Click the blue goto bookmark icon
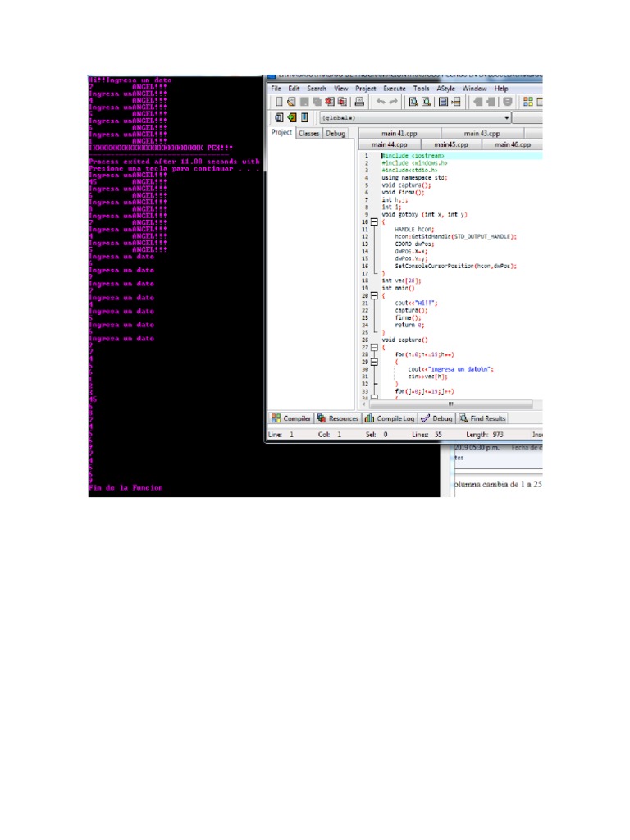The image size is (630, 840). (304, 117)
